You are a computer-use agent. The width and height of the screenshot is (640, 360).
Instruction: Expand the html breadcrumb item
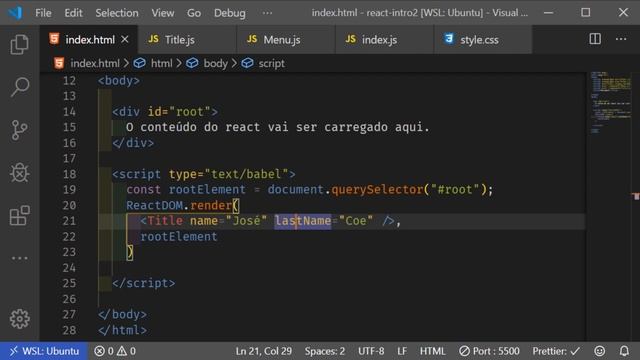162,64
